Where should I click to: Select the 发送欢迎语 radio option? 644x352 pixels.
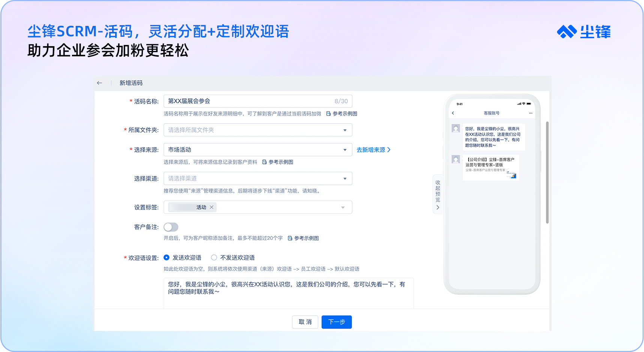167,257
